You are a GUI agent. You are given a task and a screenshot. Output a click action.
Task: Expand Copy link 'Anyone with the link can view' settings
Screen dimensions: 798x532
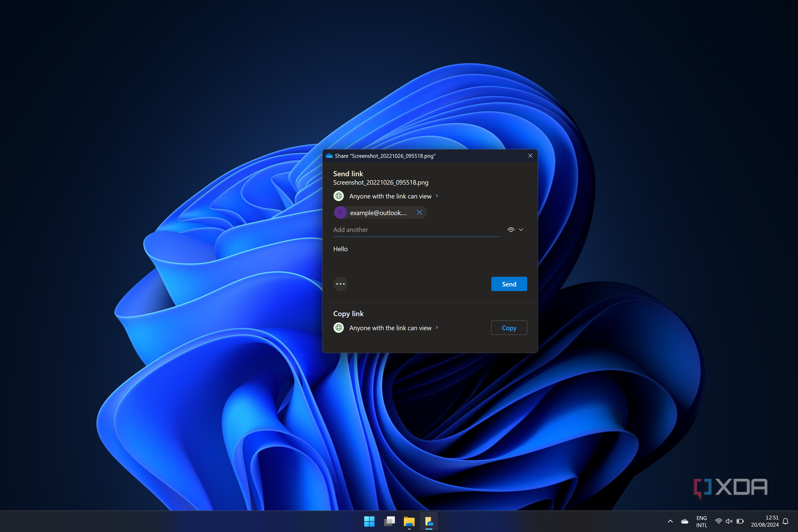(x=394, y=328)
